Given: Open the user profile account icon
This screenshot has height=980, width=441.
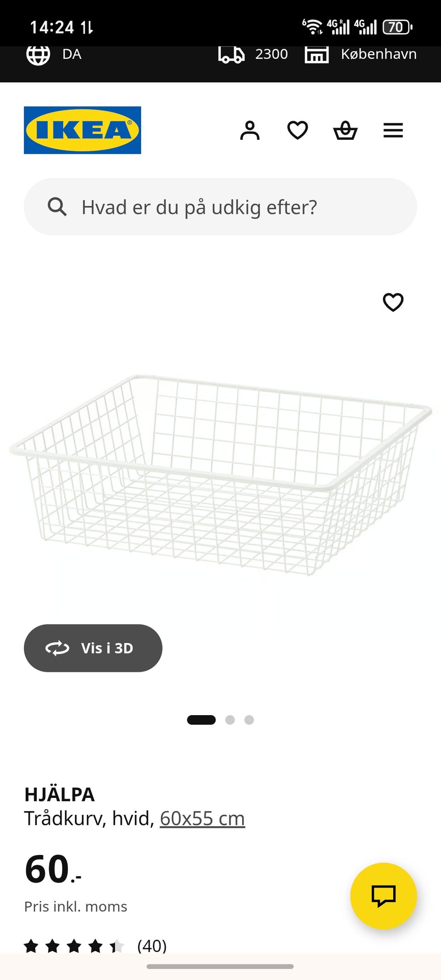Looking at the screenshot, I should pos(250,131).
